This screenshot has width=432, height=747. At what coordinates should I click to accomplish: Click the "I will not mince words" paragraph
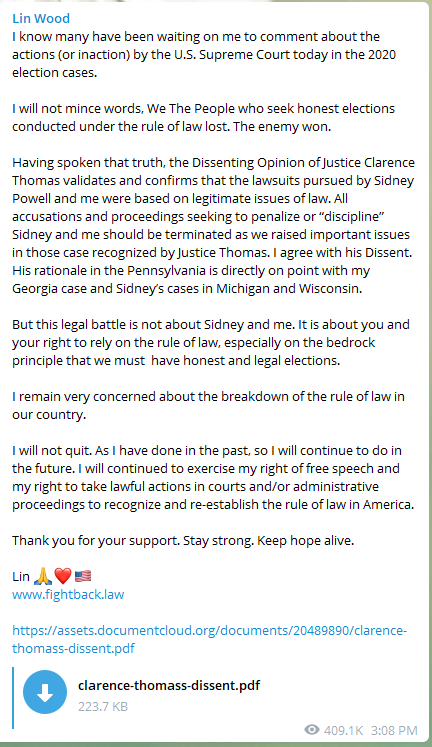(x=203, y=117)
